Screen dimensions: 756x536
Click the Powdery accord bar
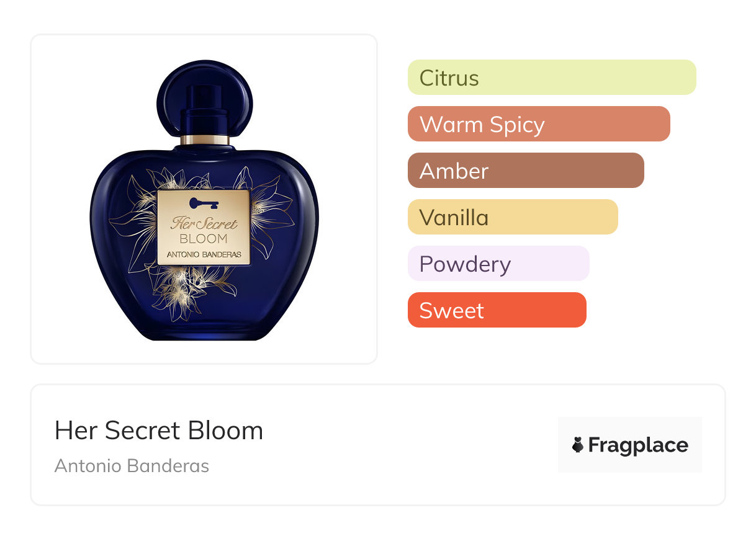(498, 264)
